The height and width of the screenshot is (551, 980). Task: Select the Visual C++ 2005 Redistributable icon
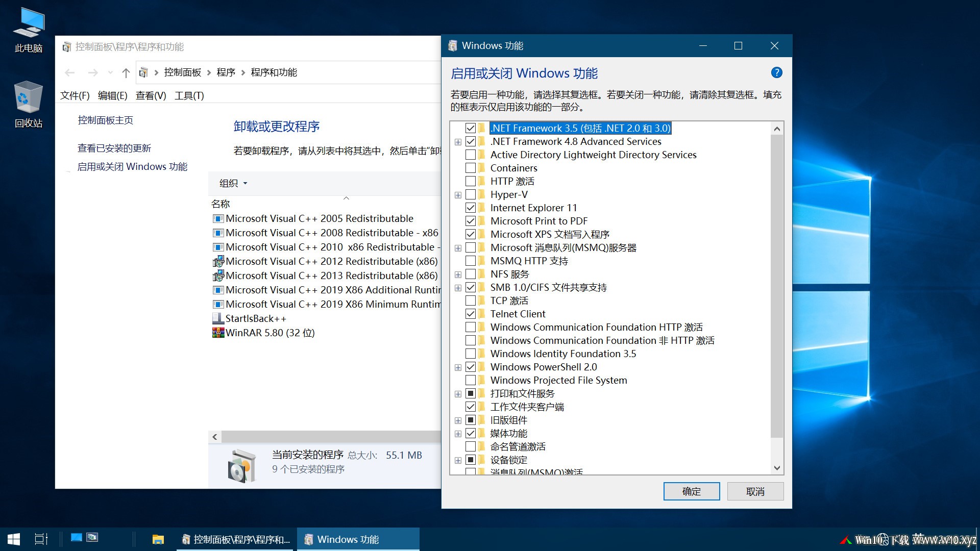(x=218, y=219)
